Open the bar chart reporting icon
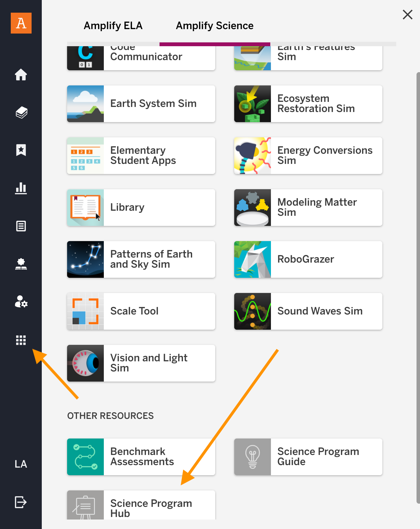The image size is (420, 529). pos(21,188)
